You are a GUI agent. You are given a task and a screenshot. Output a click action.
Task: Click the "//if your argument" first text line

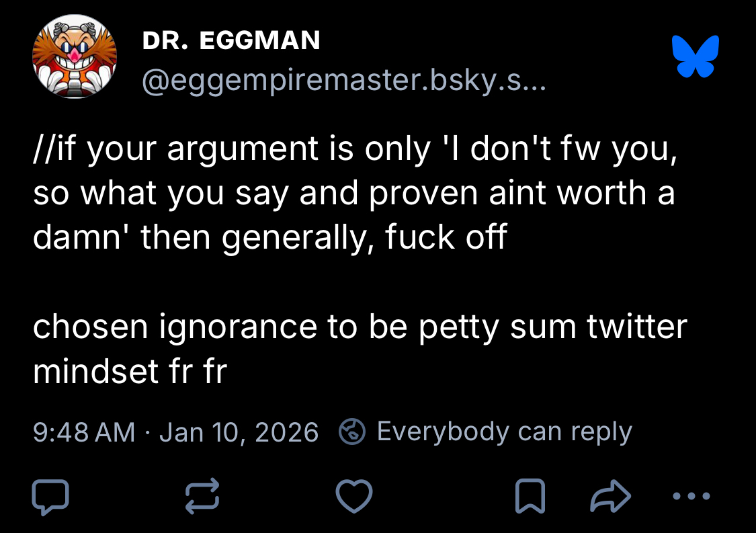354,150
